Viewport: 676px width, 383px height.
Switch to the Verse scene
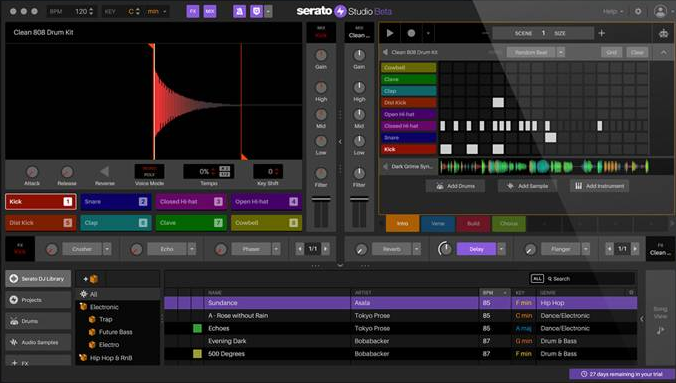point(438,223)
